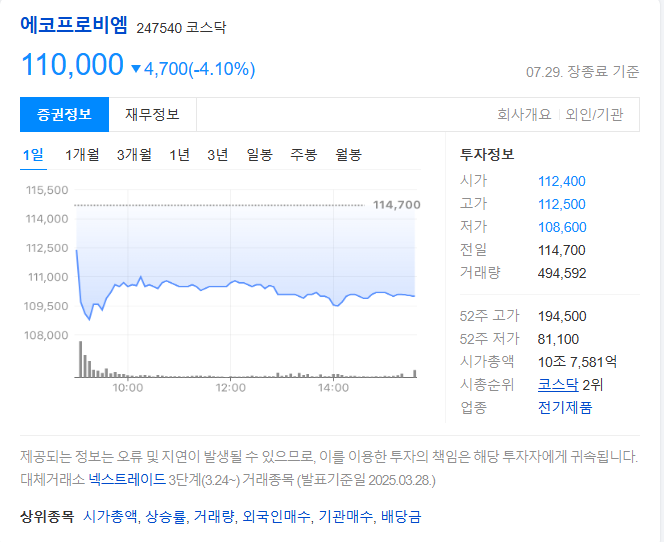Click the 114,700 previous close chart label
This screenshot has width=664, height=542.
[x=397, y=205]
